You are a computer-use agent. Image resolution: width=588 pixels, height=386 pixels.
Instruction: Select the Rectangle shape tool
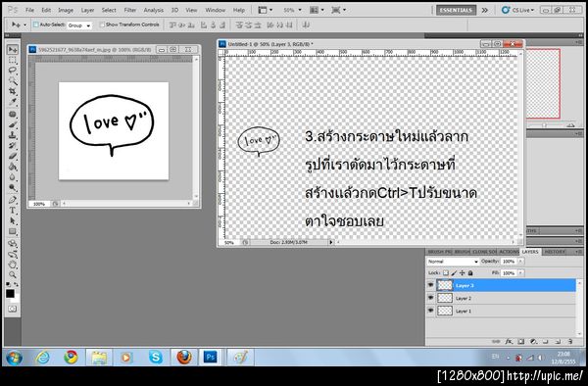[13, 231]
